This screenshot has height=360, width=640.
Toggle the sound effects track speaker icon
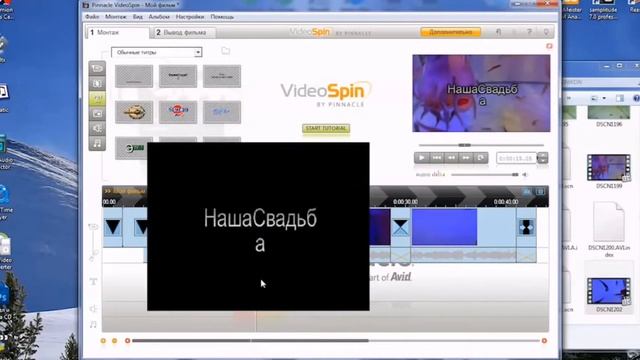[93, 308]
